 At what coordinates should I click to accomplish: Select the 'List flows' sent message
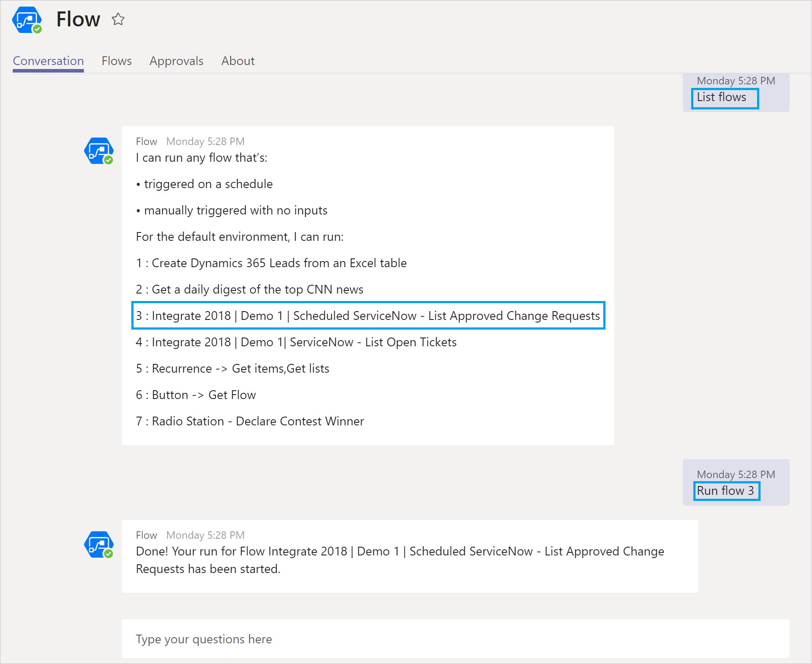tap(721, 97)
